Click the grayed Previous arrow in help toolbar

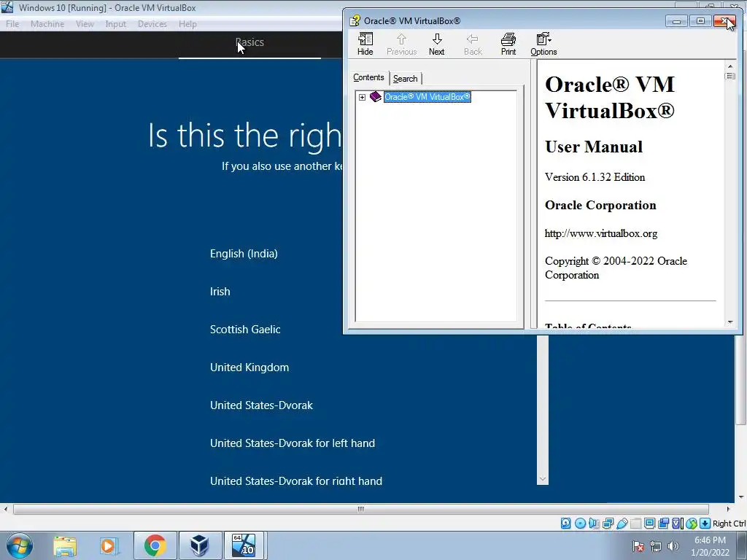(x=402, y=44)
